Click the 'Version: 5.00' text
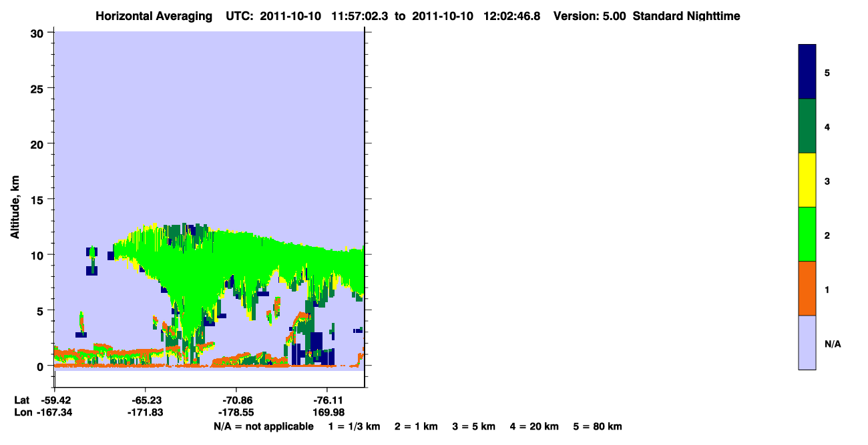The width and height of the screenshot is (868, 445). coord(590,16)
